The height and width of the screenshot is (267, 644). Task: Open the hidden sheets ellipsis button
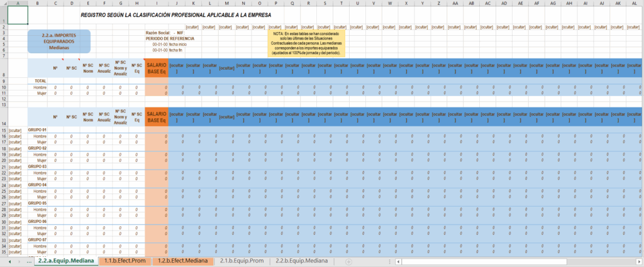(28, 261)
